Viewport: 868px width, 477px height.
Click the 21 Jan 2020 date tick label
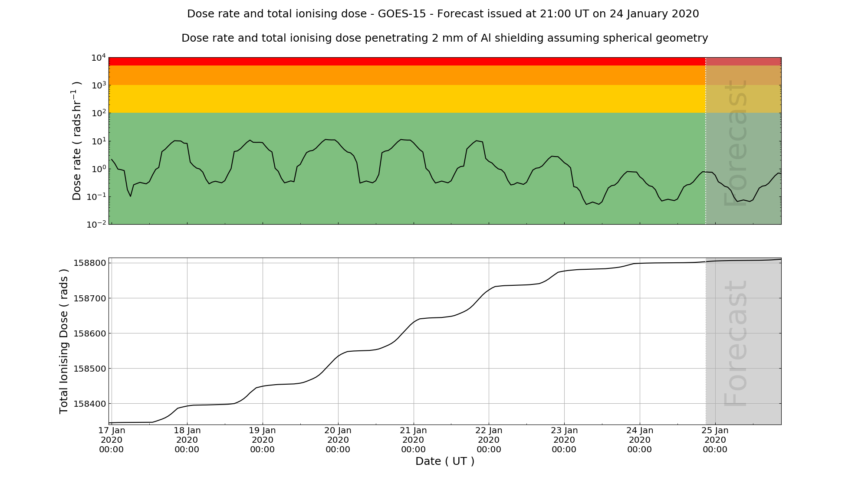tap(413, 440)
